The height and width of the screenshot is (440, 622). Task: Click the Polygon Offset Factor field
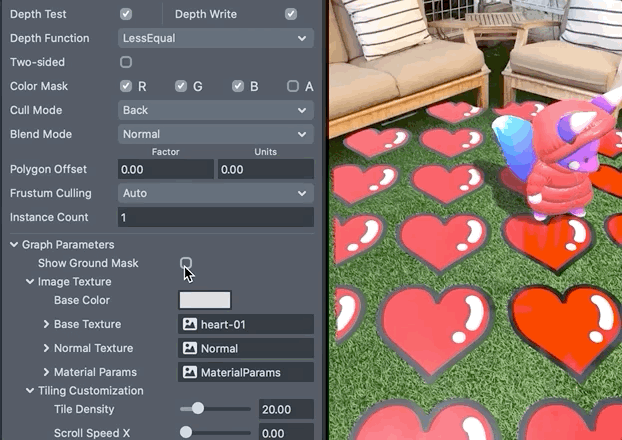[x=166, y=169]
